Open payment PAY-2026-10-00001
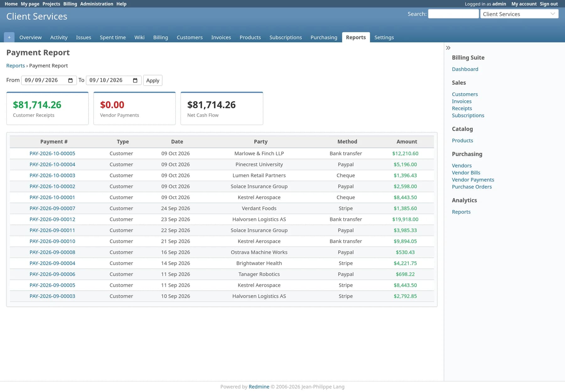Viewport: 565px width, 392px height. (x=52, y=197)
